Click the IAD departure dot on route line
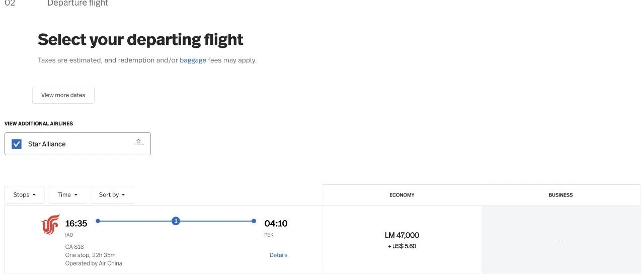644x274 pixels. [98, 221]
